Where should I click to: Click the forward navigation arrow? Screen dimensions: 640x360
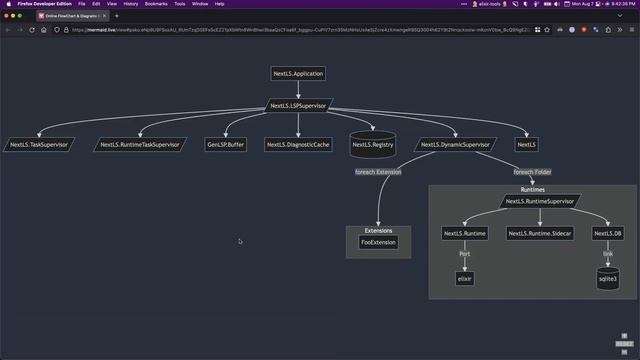[x=20, y=30]
